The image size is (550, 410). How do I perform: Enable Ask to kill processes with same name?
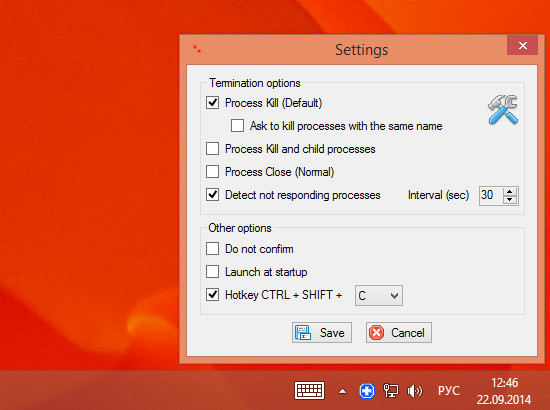click(x=237, y=126)
